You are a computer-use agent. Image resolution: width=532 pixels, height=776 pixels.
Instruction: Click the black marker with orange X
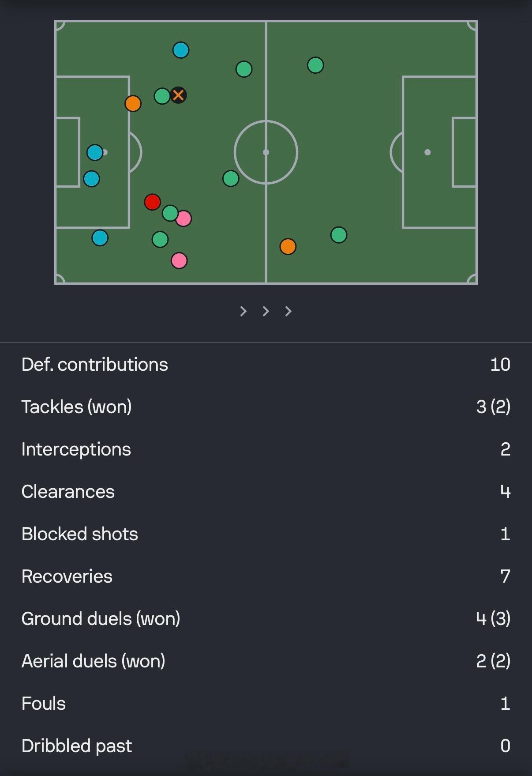tap(178, 95)
